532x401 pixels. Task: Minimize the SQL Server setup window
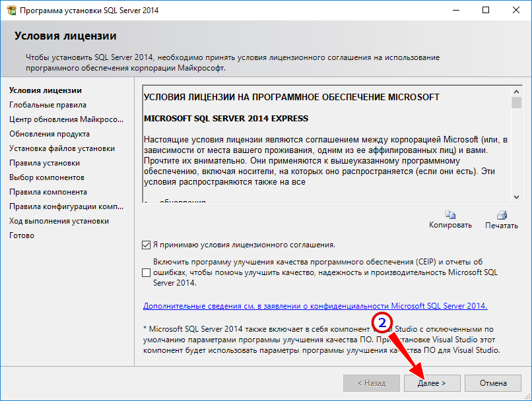(456, 10)
